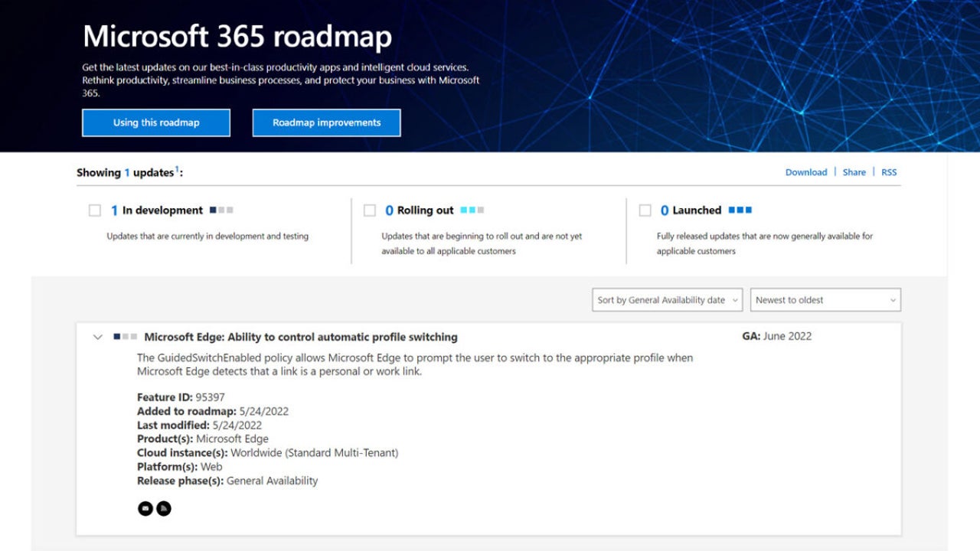Viewport: 980px width, 551px height.
Task: Click the RSS feed icon for feature
Action: click(x=163, y=508)
